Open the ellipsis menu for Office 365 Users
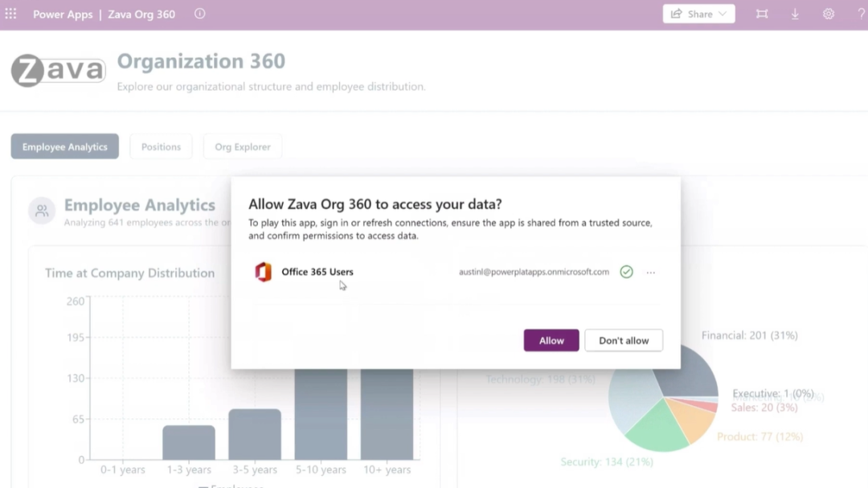 pyautogui.click(x=650, y=273)
